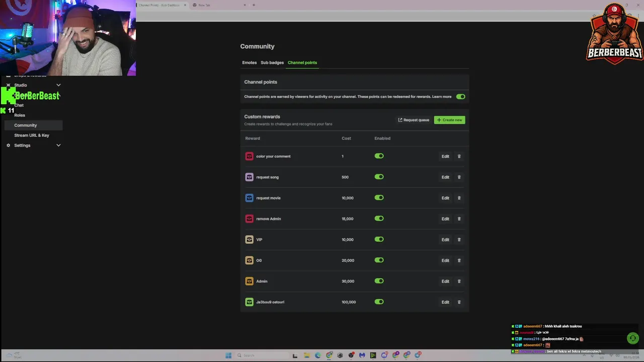Click the 'request song' reward icon
Screen dimensions: 644x362
(249, 177)
